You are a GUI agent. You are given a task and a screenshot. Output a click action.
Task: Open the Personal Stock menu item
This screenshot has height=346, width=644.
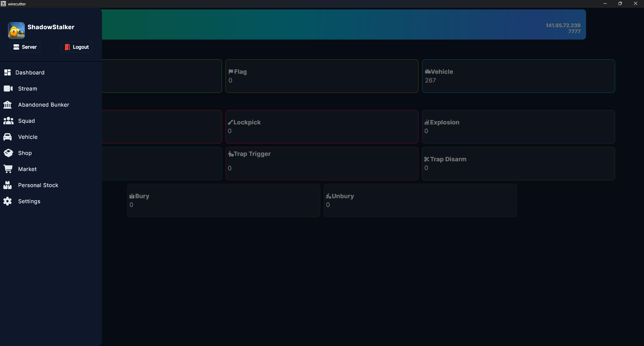pos(38,185)
